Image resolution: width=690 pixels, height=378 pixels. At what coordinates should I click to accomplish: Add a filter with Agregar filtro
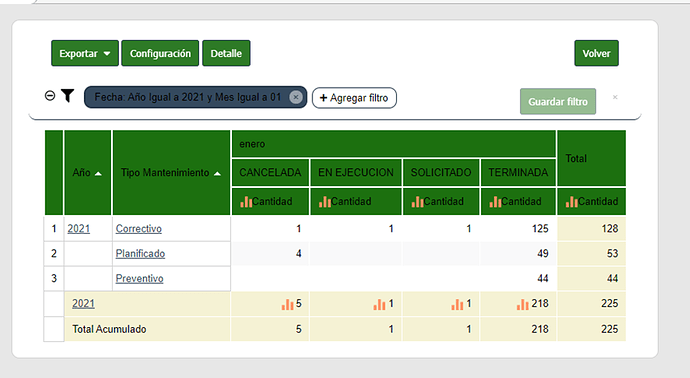[354, 98]
